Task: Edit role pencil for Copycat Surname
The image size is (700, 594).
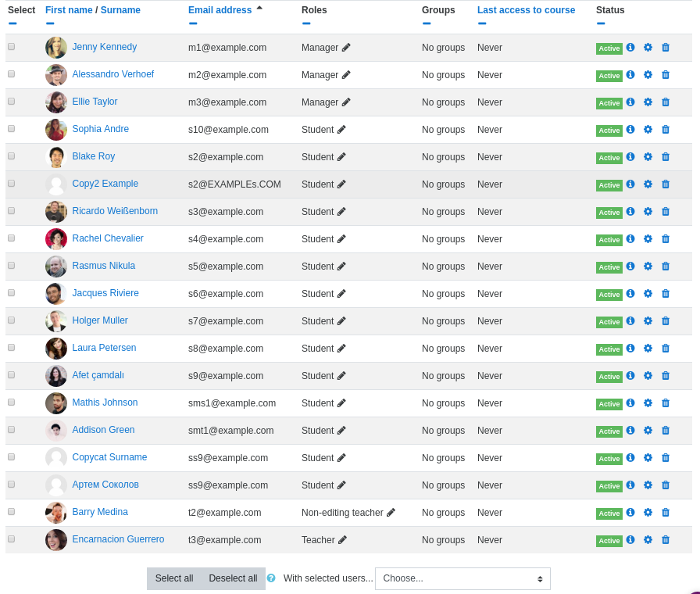Action: point(341,458)
